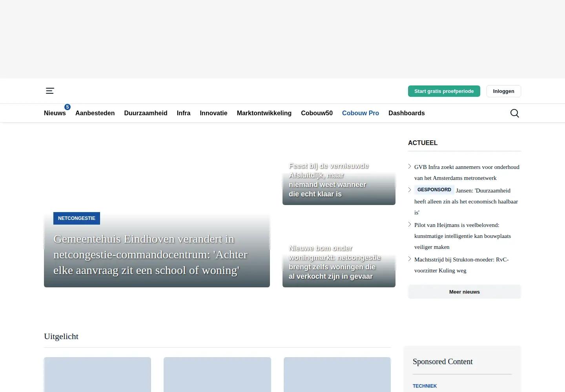Click the Start gratis proefperiode button

tap(444, 91)
